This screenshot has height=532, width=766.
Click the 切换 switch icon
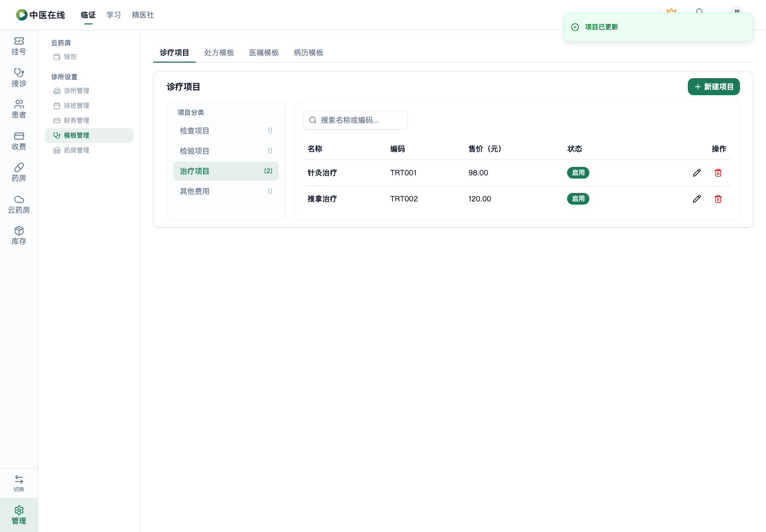coord(19,483)
